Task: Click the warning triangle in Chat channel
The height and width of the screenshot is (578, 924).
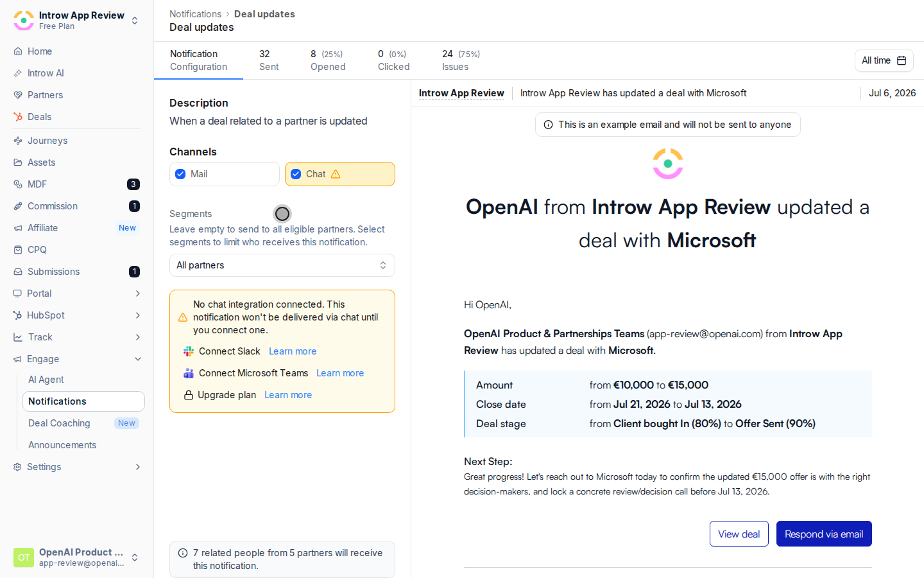Action: click(x=336, y=174)
